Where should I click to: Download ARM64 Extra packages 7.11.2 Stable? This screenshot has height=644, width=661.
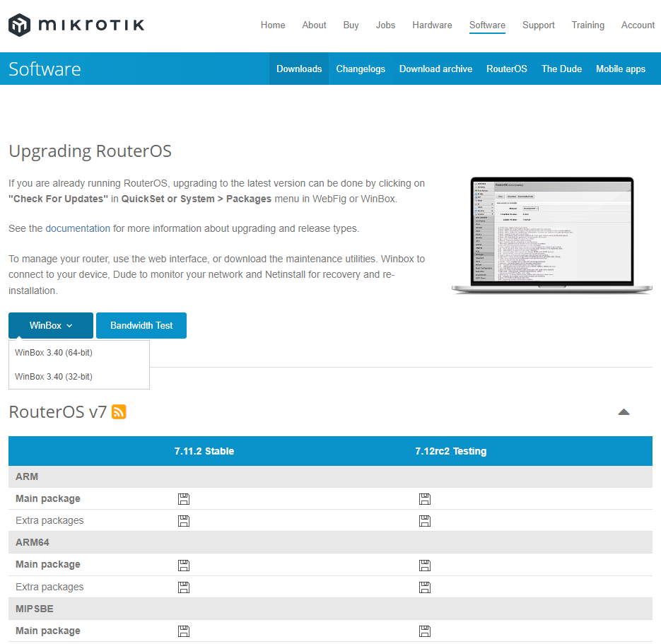[184, 587]
